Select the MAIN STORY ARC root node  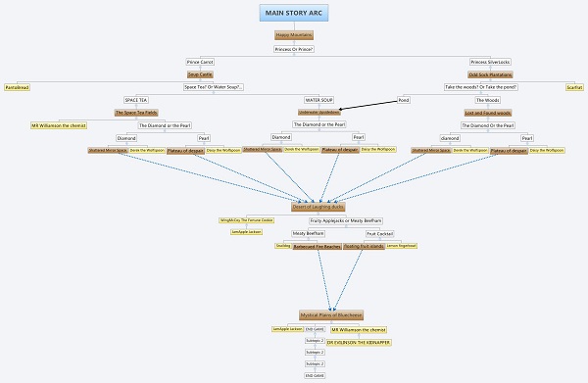[x=294, y=13]
